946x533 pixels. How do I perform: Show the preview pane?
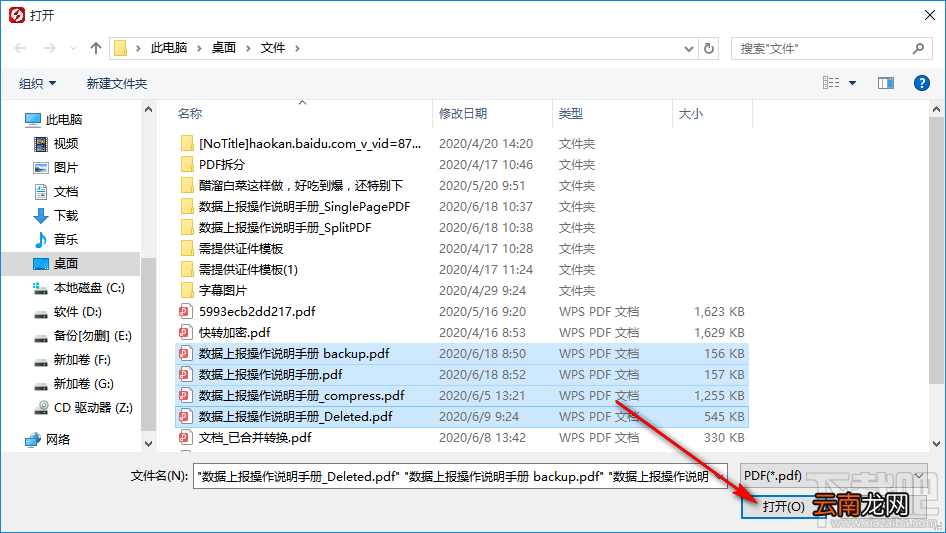(x=886, y=83)
